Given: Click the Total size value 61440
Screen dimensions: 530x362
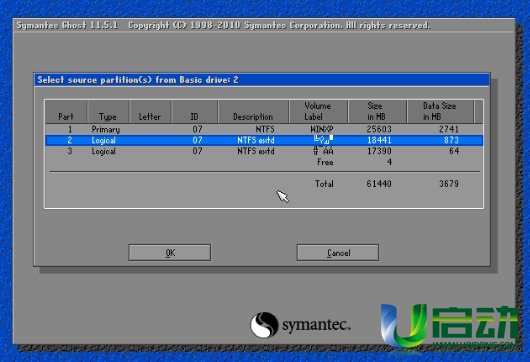Looking at the screenshot, I should [x=379, y=184].
